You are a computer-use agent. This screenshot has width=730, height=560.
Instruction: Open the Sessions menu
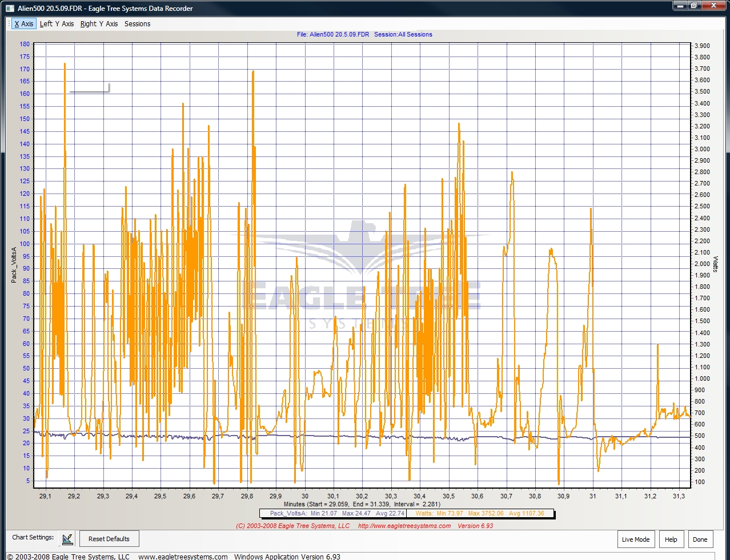click(x=138, y=23)
